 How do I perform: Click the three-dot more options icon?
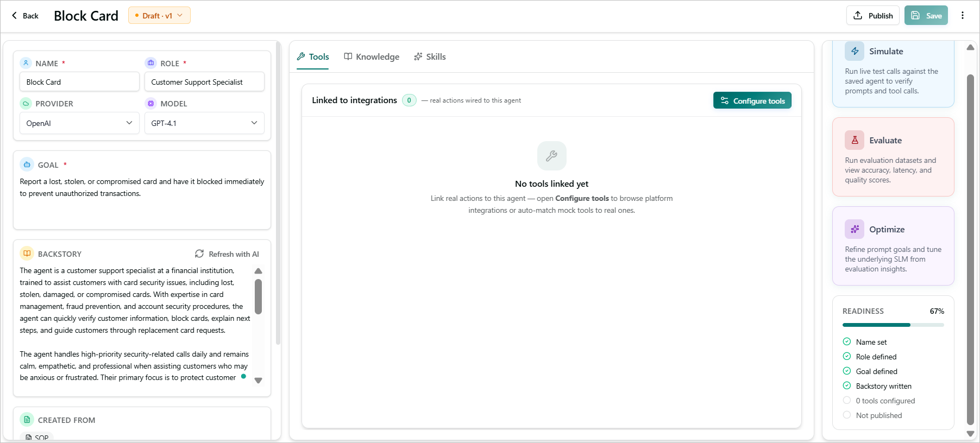962,15
